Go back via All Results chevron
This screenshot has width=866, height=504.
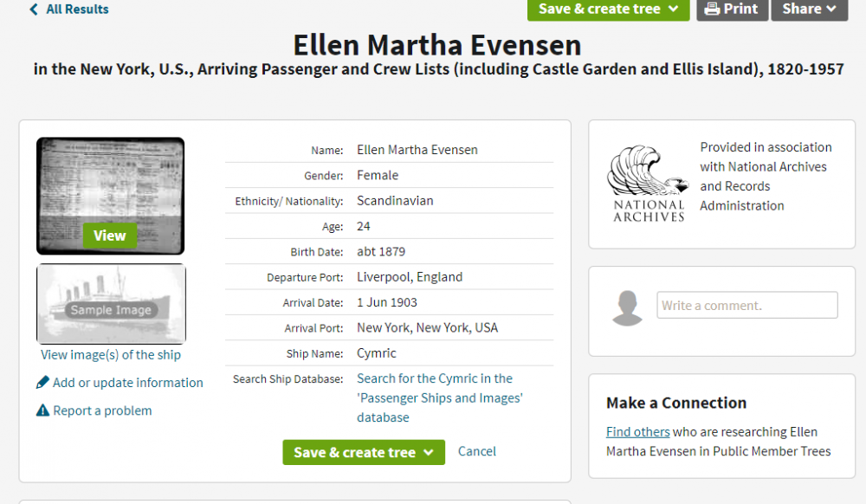[34, 10]
